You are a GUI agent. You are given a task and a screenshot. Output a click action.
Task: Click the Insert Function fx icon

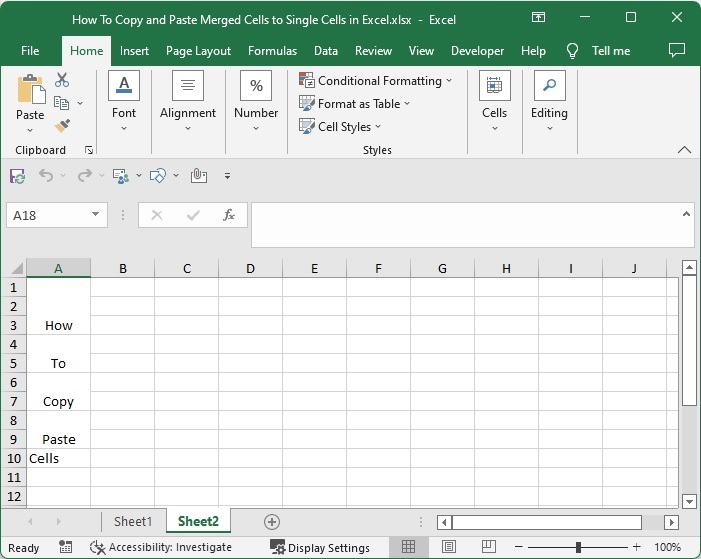tap(228, 214)
